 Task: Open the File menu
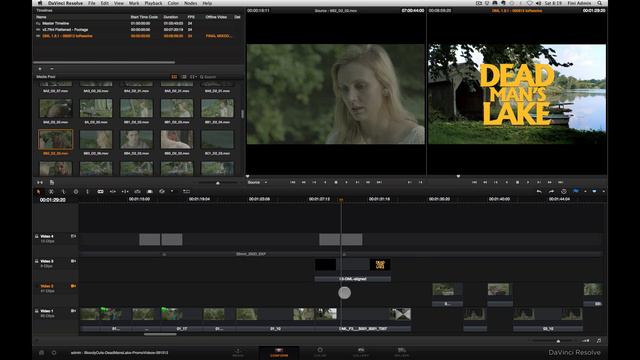click(x=92, y=3)
